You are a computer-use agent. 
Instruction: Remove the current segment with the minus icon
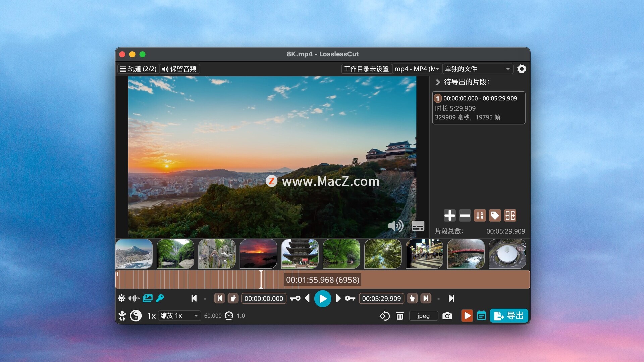(465, 216)
